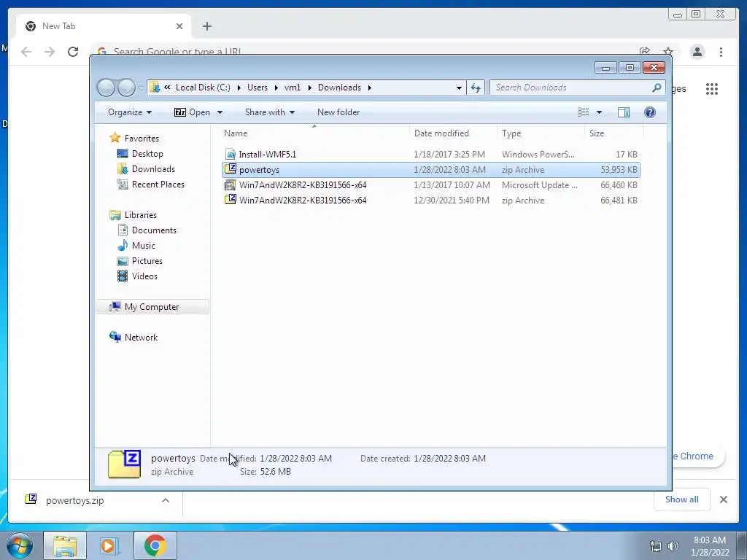This screenshot has height=560, width=747.
Task: Open Google apps grid in Chrome
Action: coord(712,88)
